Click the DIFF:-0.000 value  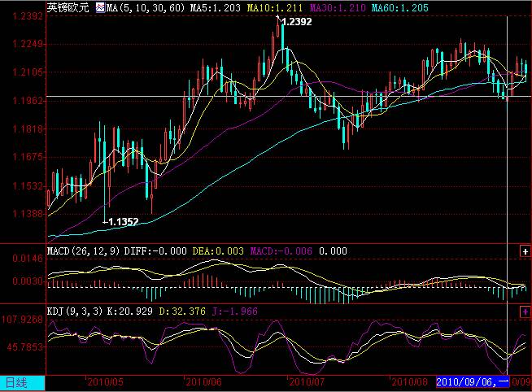(x=155, y=251)
